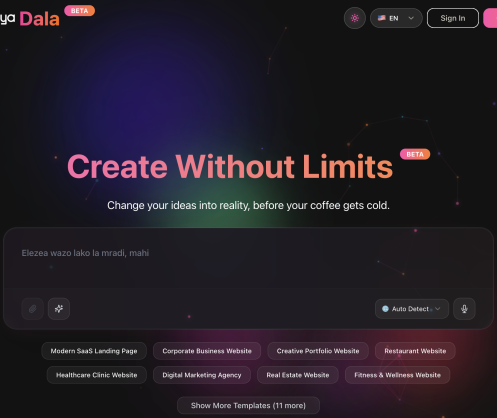
Task: Click the Sign In button
Action: tap(453, 18)
